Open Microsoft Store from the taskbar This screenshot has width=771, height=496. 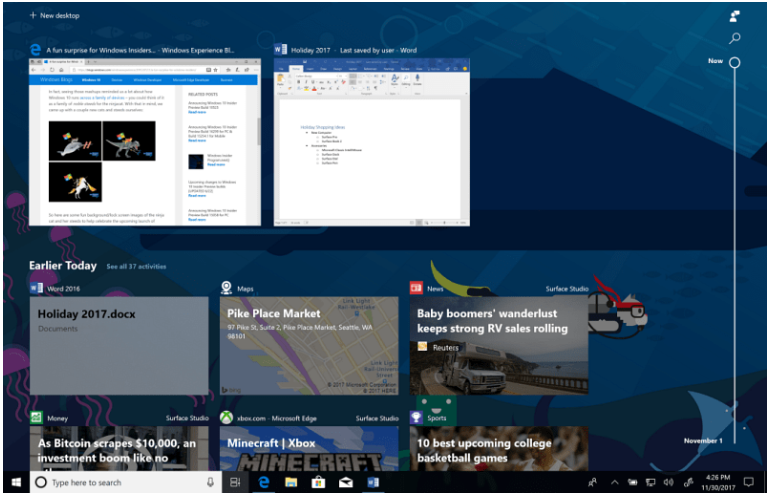click(x=319, y=482)
